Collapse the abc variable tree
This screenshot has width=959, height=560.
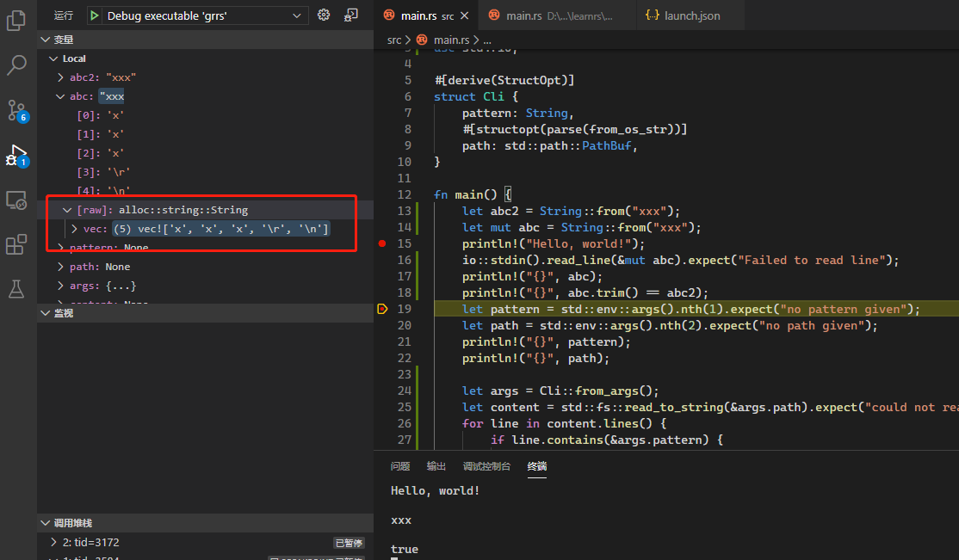pos(60,96)
